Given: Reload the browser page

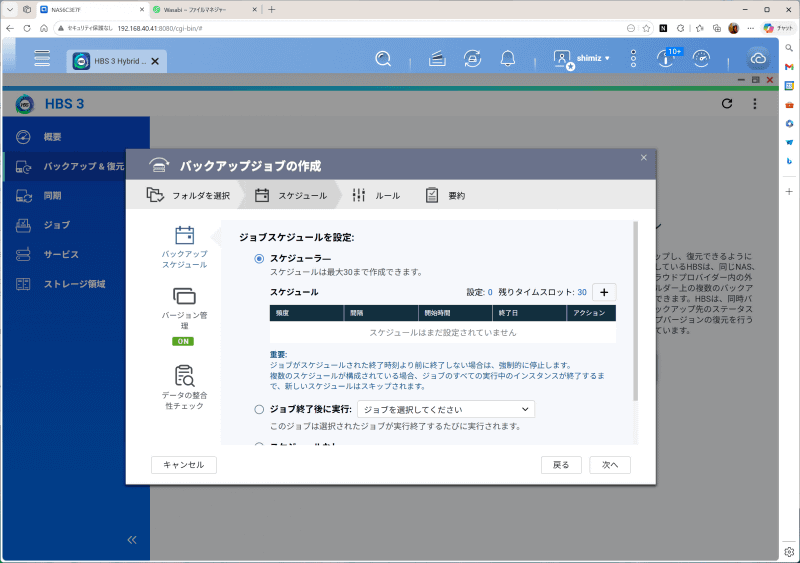Looking at the screenshot, I should 27,29.
